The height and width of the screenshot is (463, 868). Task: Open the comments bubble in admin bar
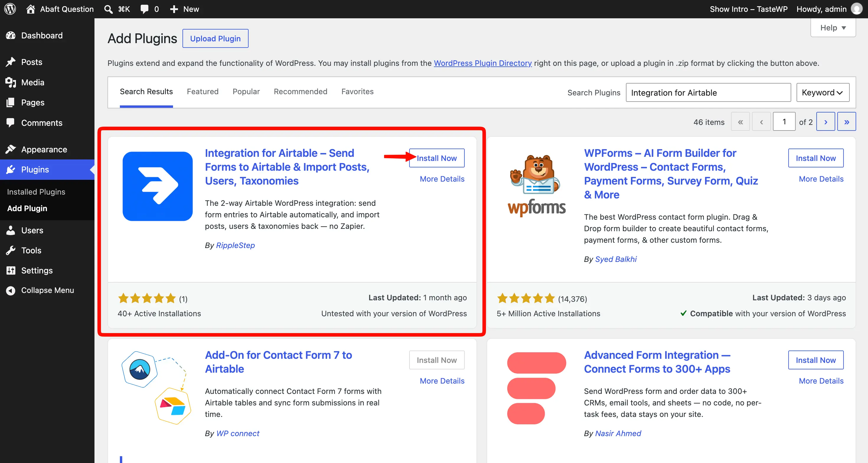(x=145, y=9)
